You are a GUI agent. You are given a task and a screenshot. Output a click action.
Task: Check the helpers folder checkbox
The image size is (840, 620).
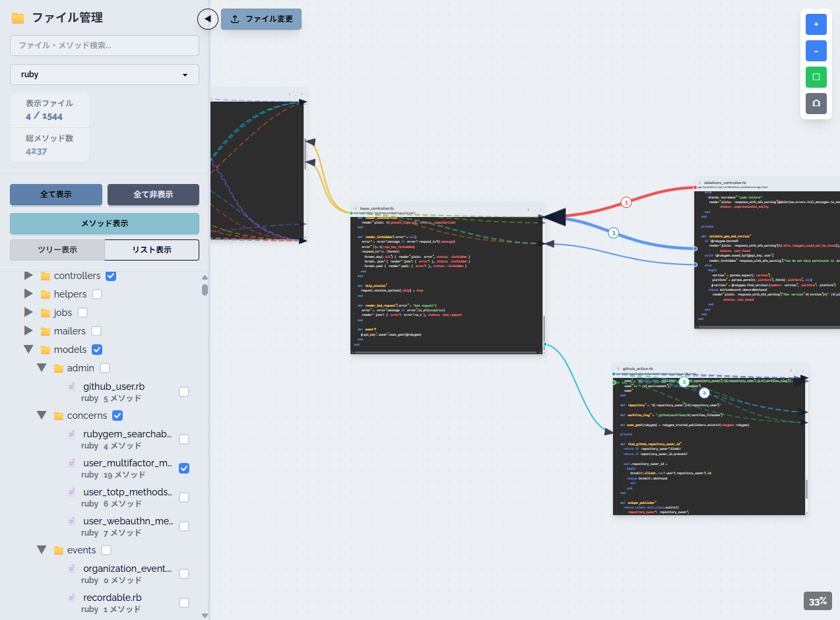click(97, 294)
